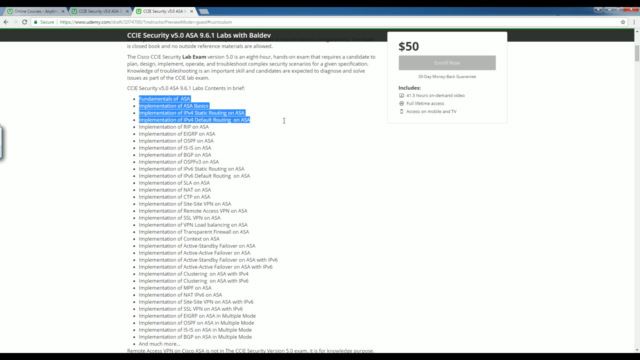Viewport: 640px width, 360px height.
Task: Click Implementation of OSPFv3 on ASA
Action: tap(179, 162)
